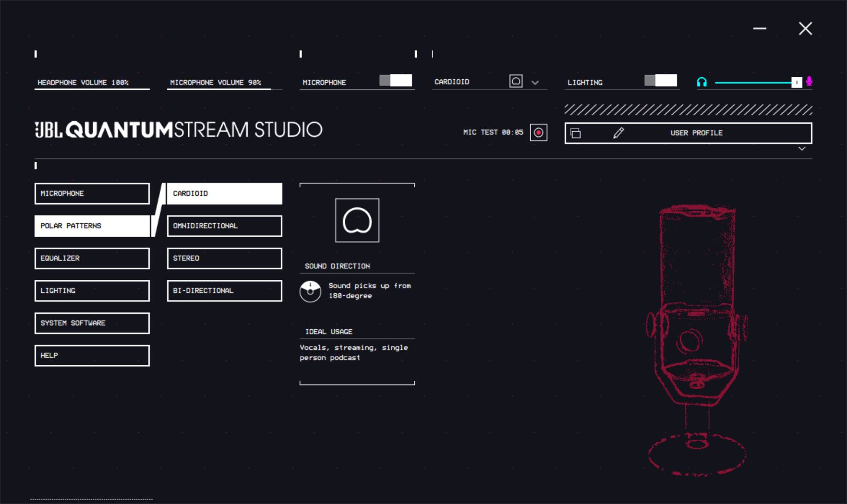Click the copy profile icon
847x504 pixels.
pyautogui.click(x=576, y=133)
